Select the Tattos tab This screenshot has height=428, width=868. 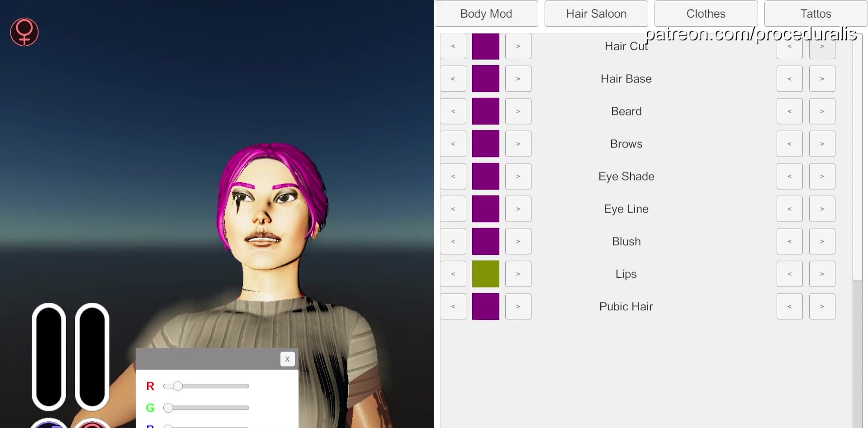(816, 14)
